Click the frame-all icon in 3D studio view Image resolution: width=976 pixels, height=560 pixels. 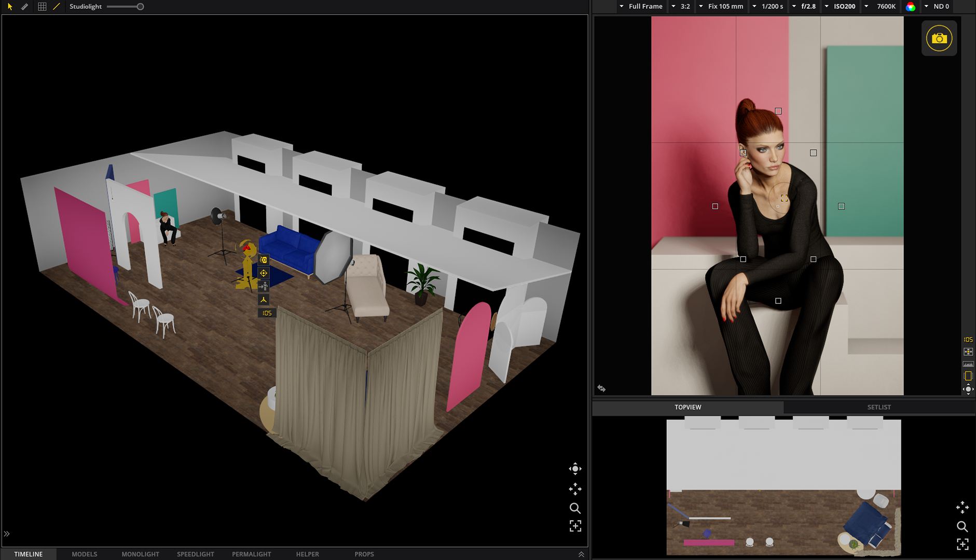575,526
